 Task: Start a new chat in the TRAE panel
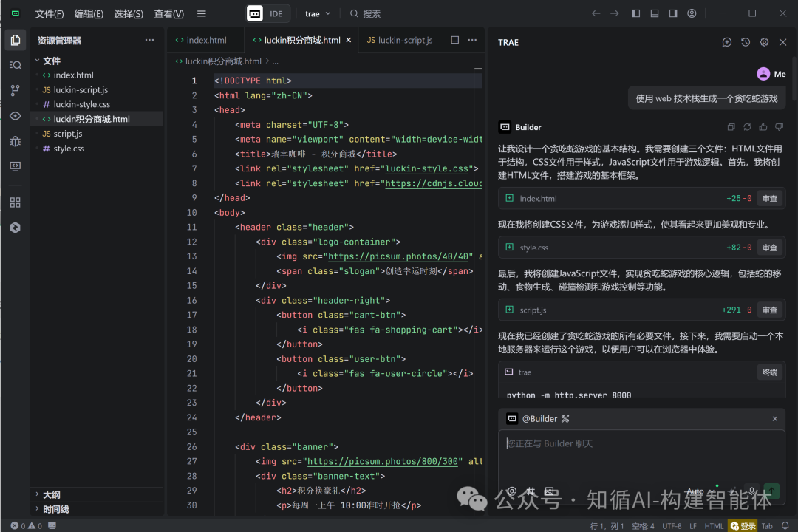tap(726, 42)
